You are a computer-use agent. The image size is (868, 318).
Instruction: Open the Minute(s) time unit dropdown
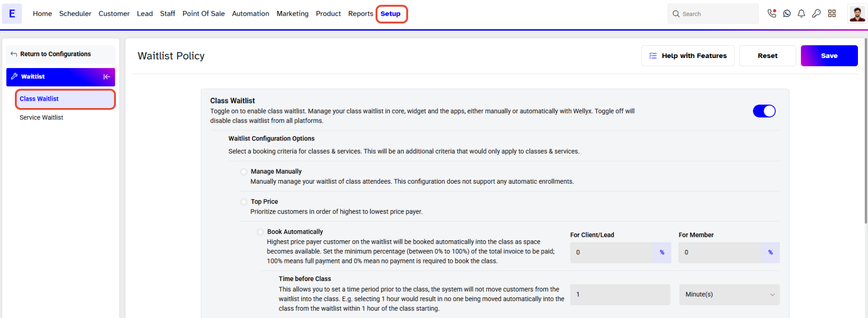click(x=729, y=294)
